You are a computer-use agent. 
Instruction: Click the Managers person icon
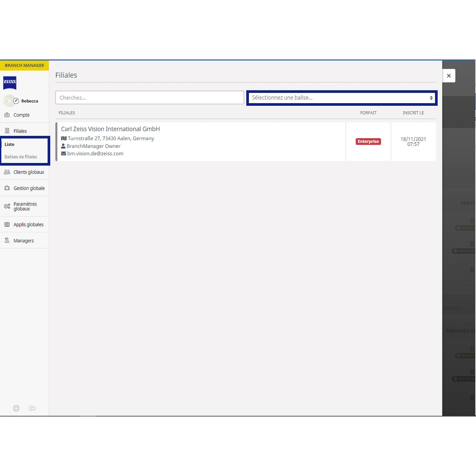pos(7,241)
